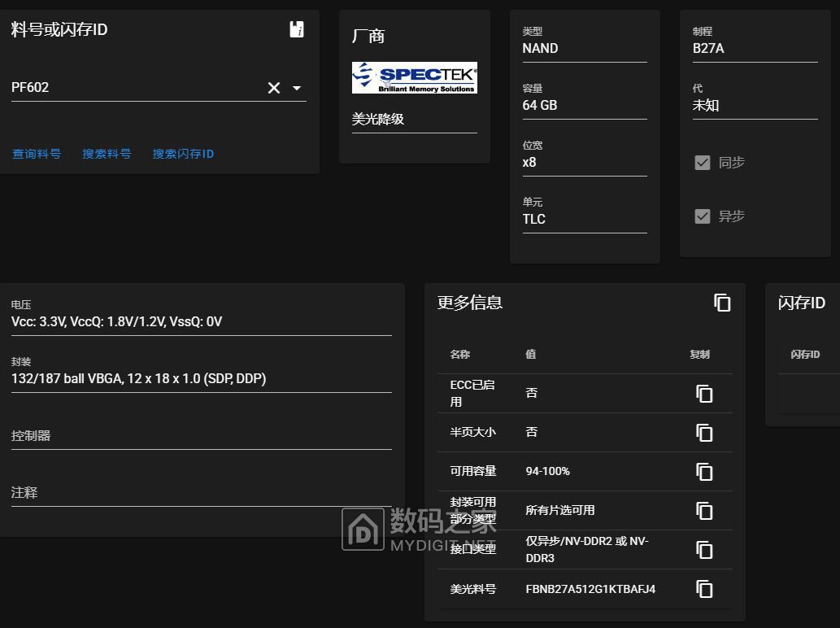
Task: Click the 值 column header
Action: (530, 354)
